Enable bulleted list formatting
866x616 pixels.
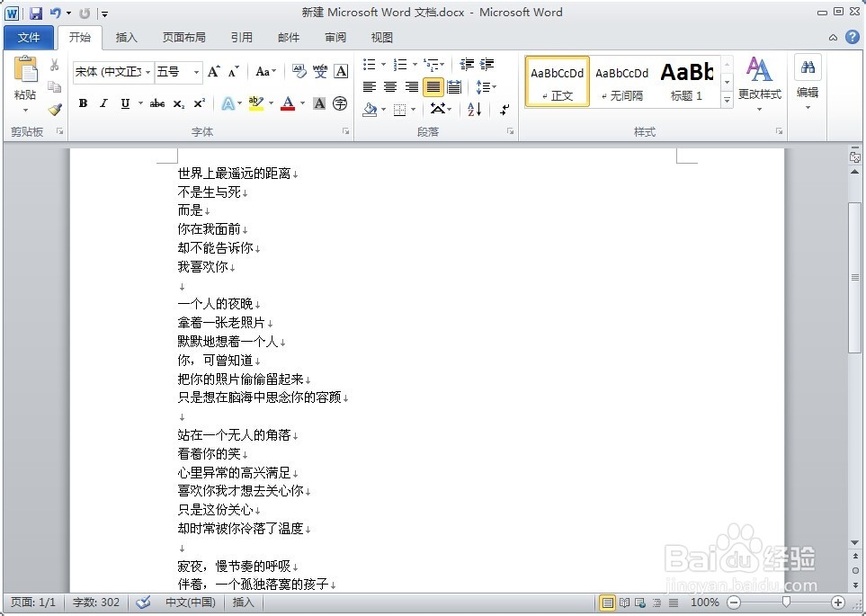371,65
